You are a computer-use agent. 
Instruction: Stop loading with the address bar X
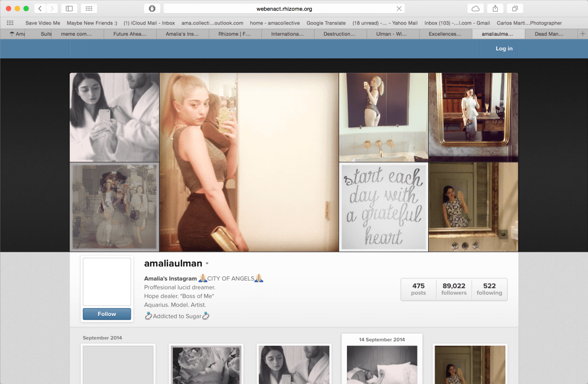click(x=399, y=8)
